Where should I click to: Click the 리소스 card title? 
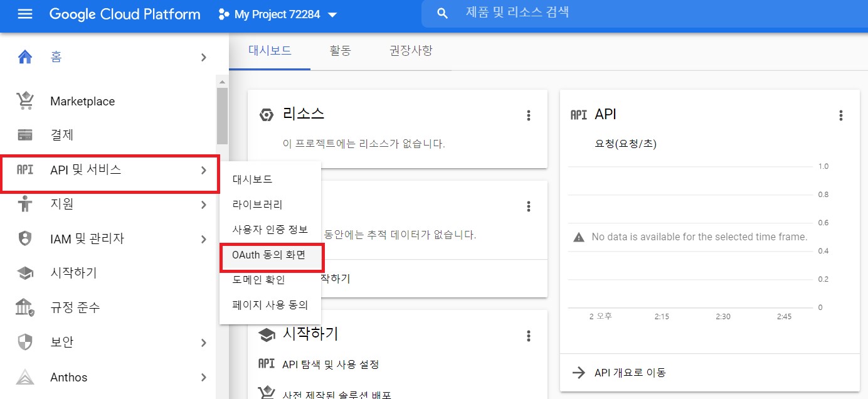click(x=304, y=114)
